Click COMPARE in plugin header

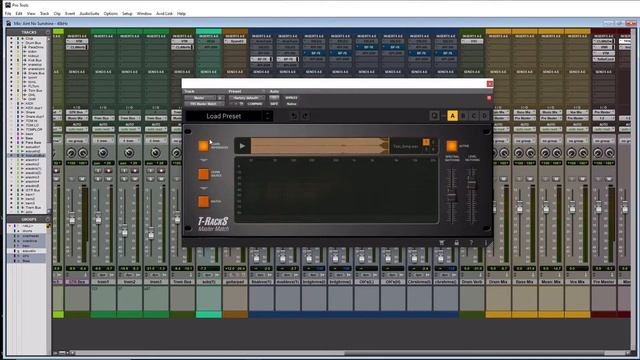tap(255, 104)
